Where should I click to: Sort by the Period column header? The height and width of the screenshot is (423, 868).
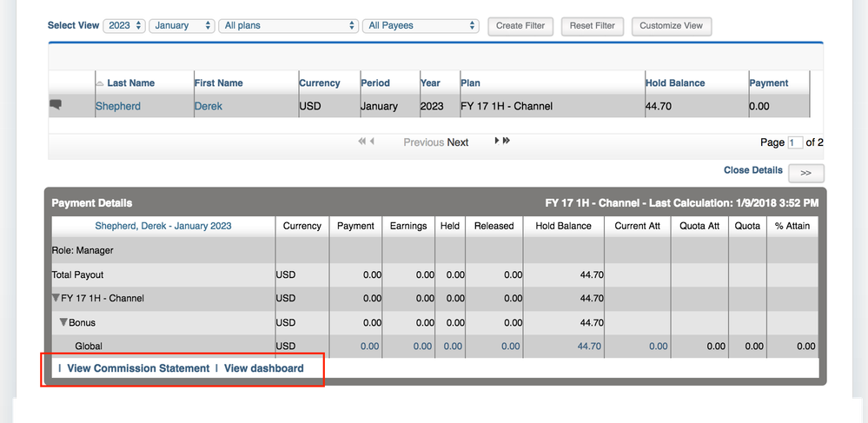pyautogui.click(x=375, y=83)
